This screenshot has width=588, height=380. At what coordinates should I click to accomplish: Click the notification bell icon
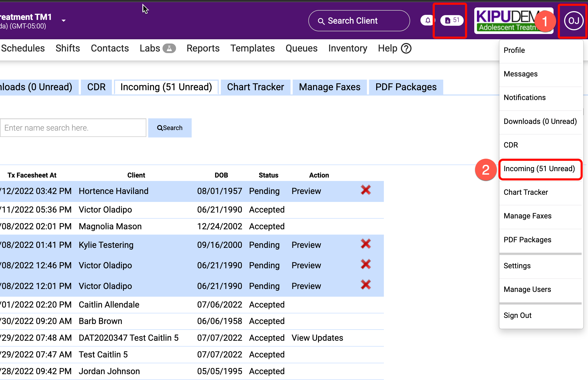(427, 20)
